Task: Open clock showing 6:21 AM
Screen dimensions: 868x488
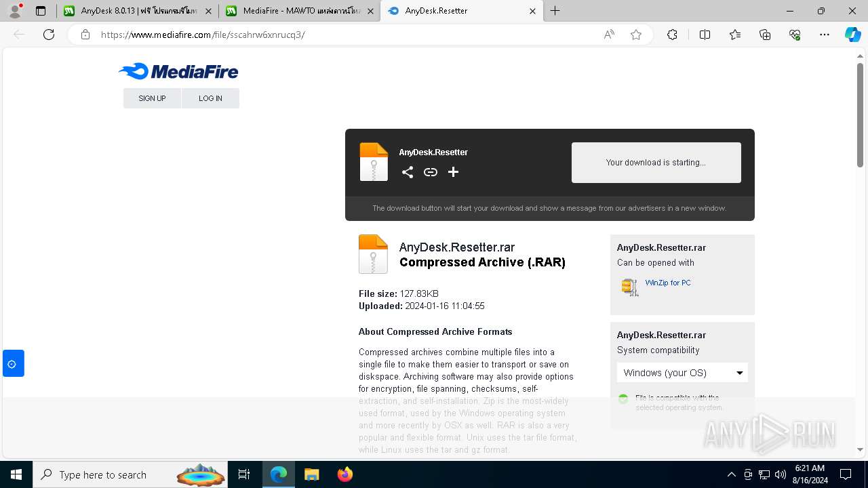Action: click(x=809, y=474)
